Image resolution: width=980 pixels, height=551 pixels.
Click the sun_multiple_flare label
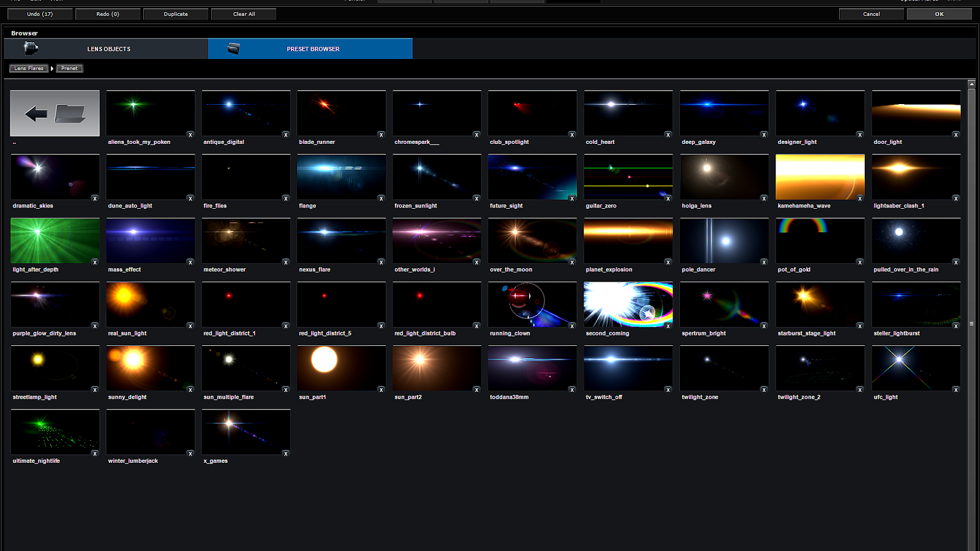coord(228,397)
